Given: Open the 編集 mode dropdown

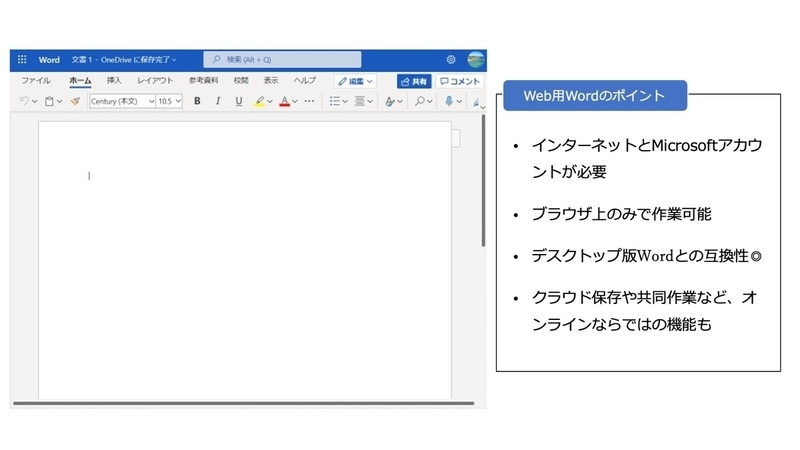Looking at the screenshot, I should tap(355, 81).
